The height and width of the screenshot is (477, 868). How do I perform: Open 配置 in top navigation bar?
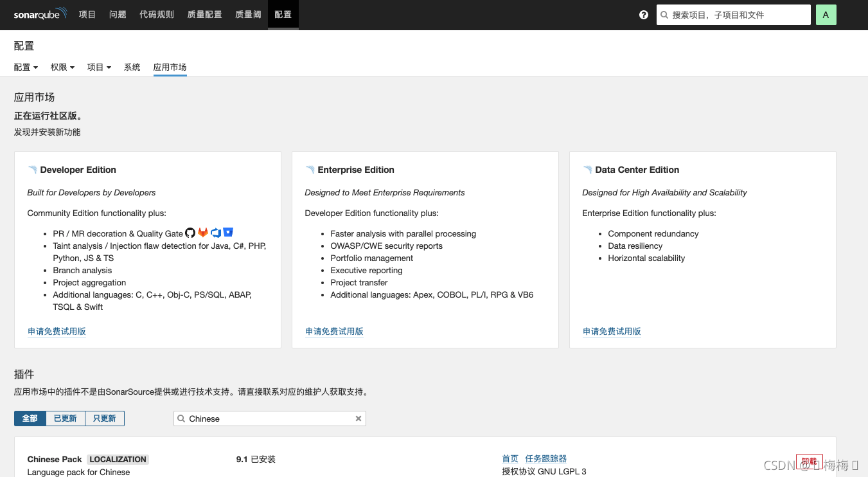pyautogui.click(x=283, y=14)
